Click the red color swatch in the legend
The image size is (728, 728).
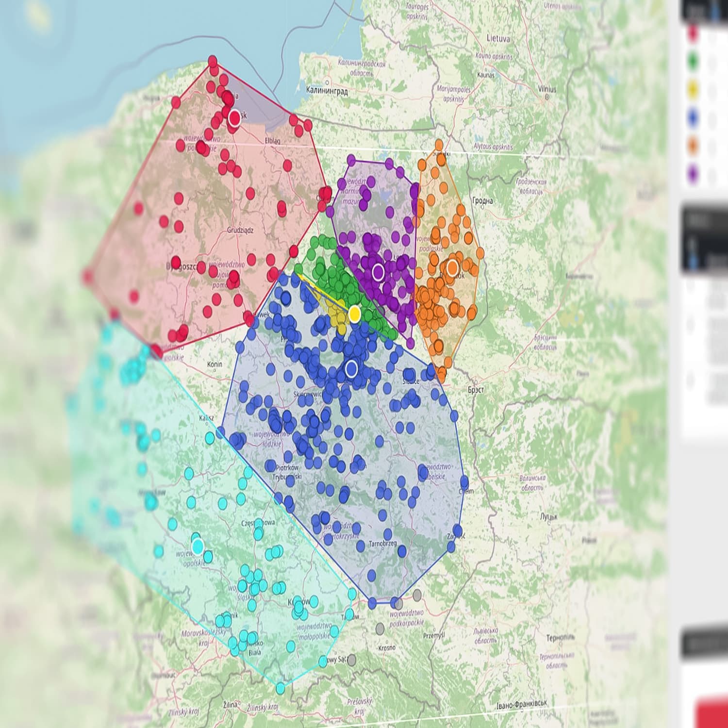(693, 33)
